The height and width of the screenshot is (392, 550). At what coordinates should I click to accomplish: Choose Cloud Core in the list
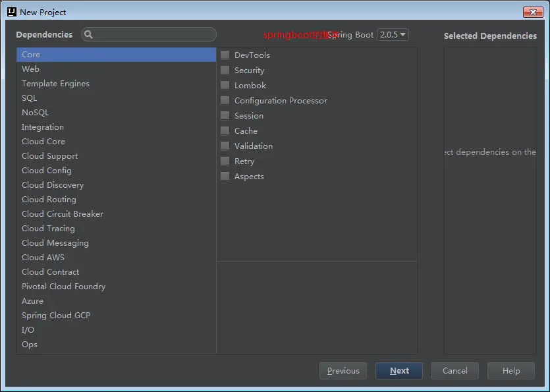[x=116, y=142]
